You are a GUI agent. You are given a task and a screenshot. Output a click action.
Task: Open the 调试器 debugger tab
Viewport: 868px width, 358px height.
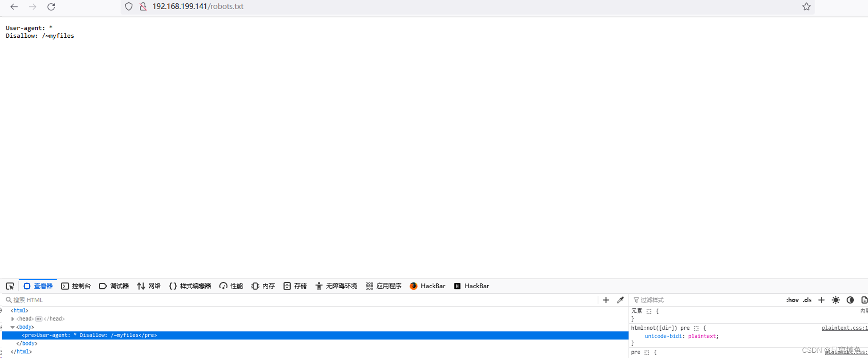[x=114, y=286]
